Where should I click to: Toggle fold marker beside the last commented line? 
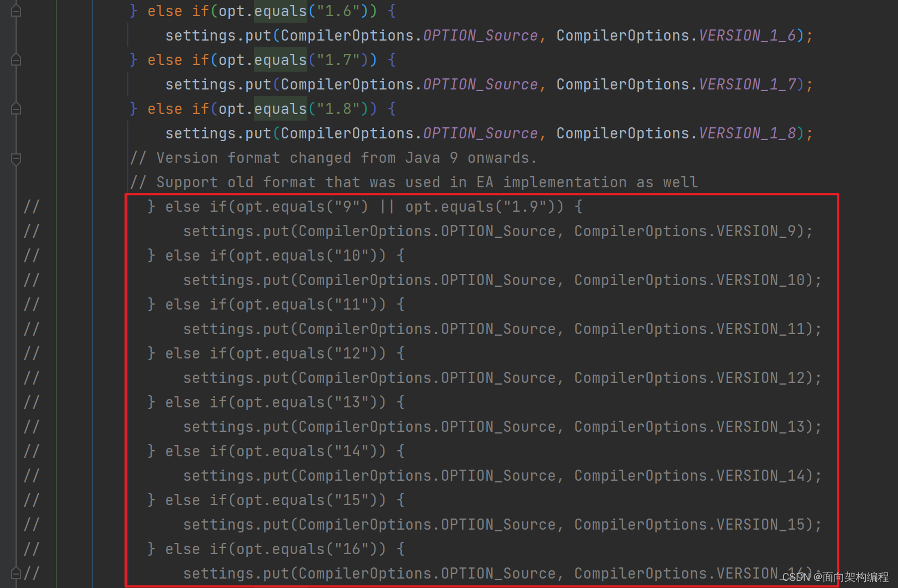16,572
